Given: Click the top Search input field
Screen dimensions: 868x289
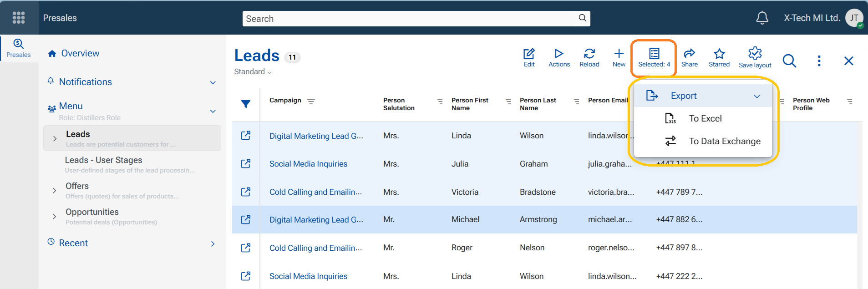Looking at the screenshot, I should tap(410, 19).
